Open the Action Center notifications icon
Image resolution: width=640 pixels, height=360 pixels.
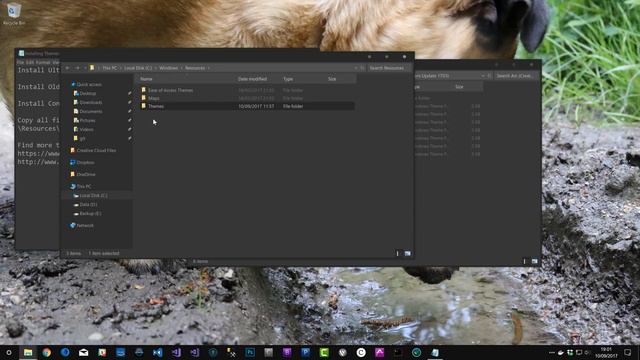(627, 352)
